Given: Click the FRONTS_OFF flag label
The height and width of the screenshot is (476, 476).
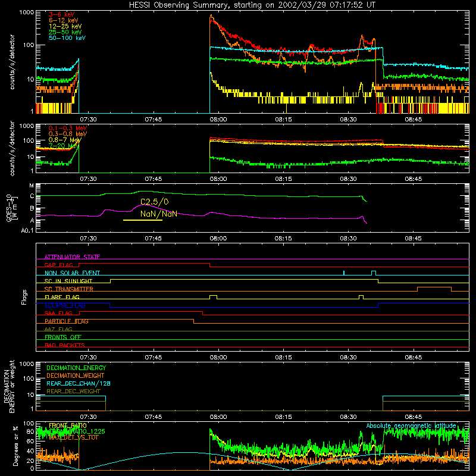Looking at the screenshot, I should coord(63,337).
